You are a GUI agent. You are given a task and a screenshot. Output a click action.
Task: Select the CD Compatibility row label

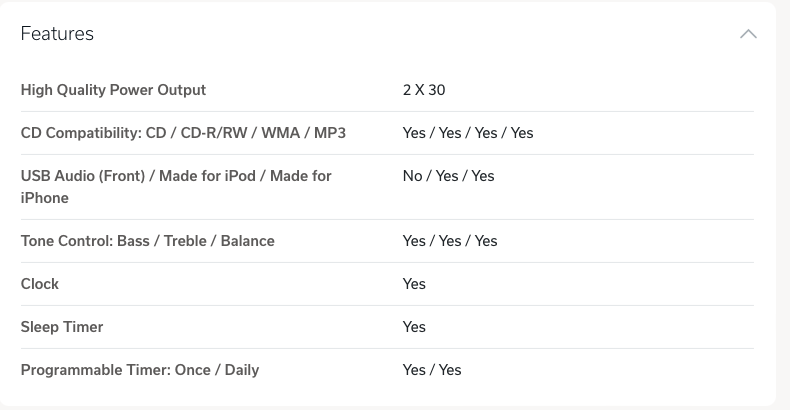point(183,133)
